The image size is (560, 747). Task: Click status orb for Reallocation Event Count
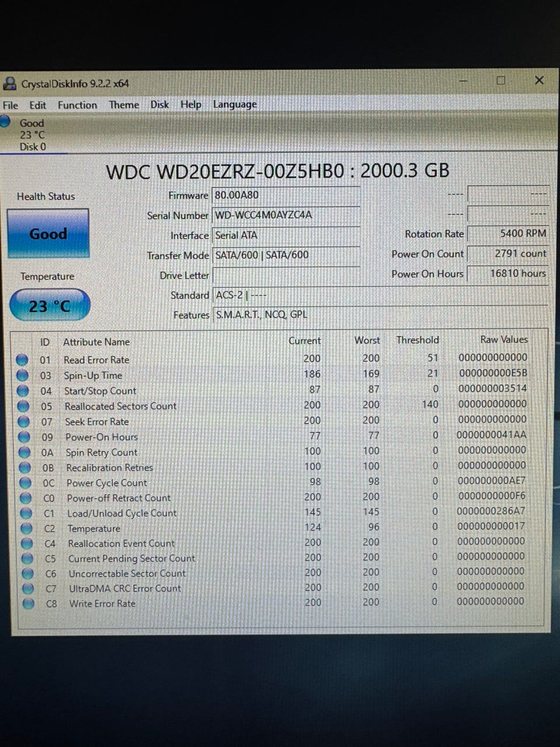pos(27,543)
